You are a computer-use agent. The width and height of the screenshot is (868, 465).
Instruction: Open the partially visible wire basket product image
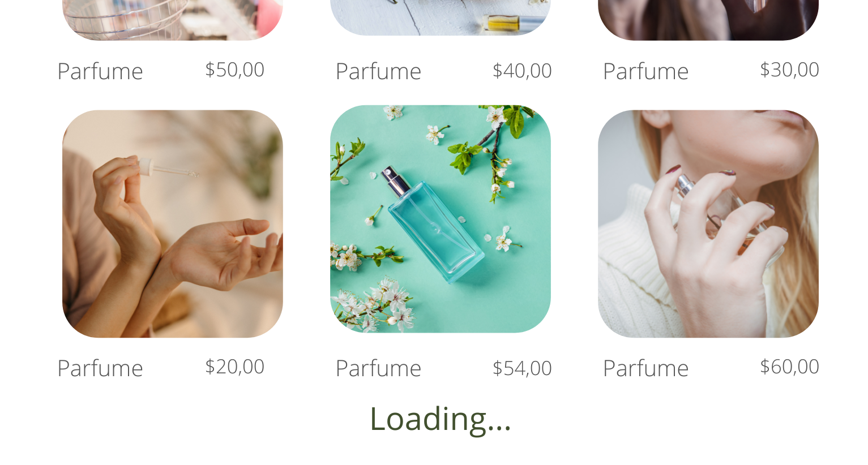click(173, 20)
